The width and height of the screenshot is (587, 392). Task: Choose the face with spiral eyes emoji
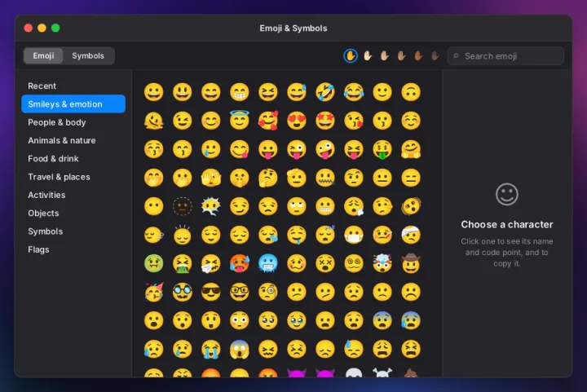tap(354, 263)
